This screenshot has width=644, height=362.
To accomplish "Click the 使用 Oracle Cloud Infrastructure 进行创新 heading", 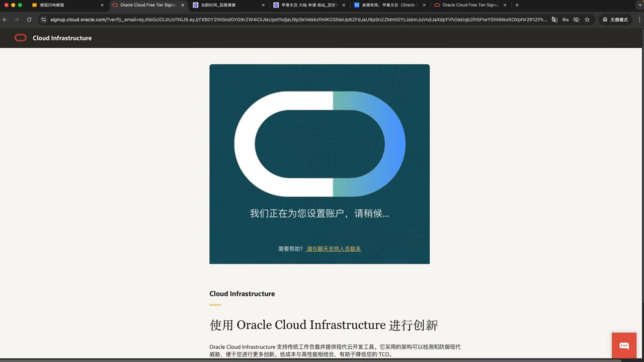I will tap(324, 325).
